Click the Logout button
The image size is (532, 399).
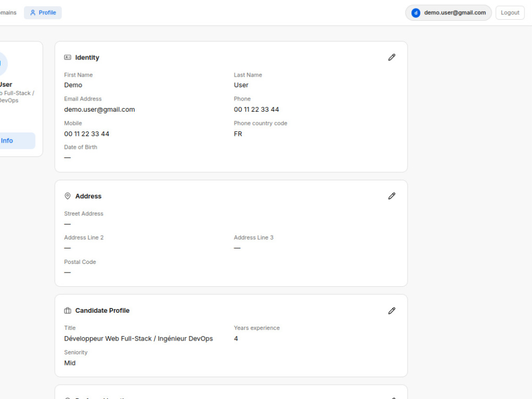click(510, 13)
